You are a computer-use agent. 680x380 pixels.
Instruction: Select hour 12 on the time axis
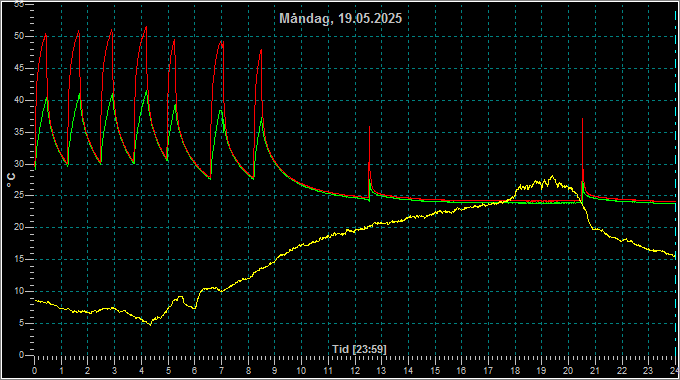point(355,371)
